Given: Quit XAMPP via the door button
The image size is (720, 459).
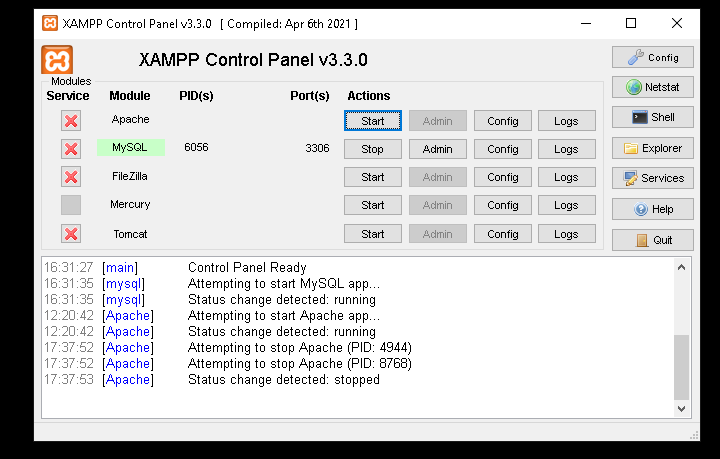Looking at the screenshot, I should point(652,240).
